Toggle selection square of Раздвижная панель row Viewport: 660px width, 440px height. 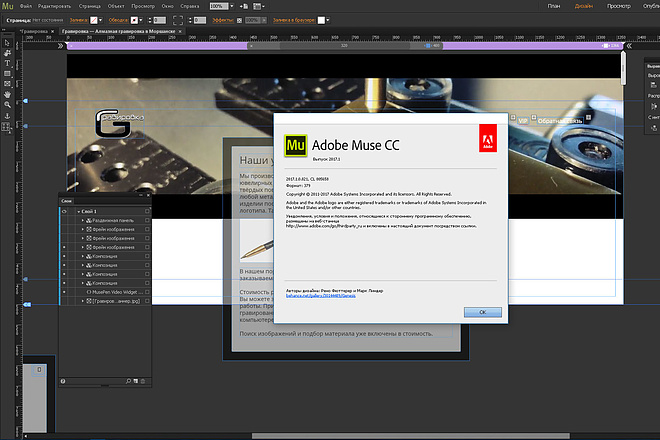click(x=147, y=220)
